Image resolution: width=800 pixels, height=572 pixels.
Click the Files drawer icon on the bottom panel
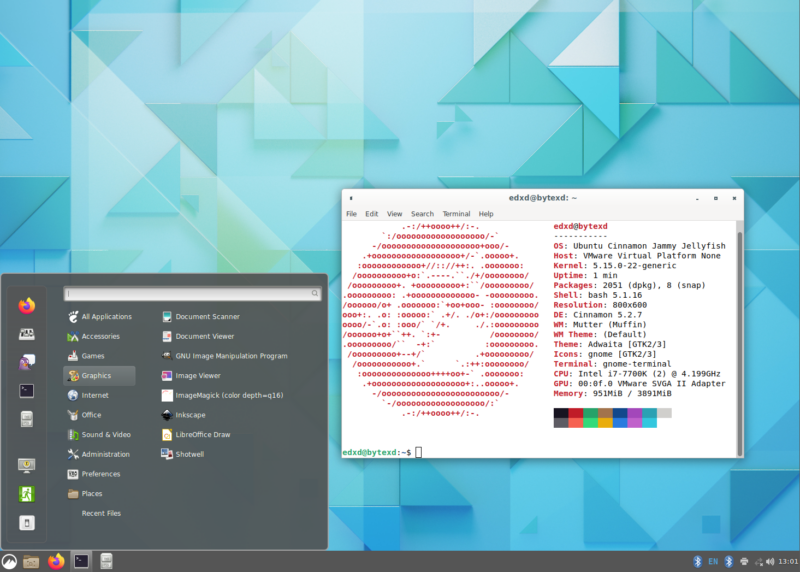point(106,561)
